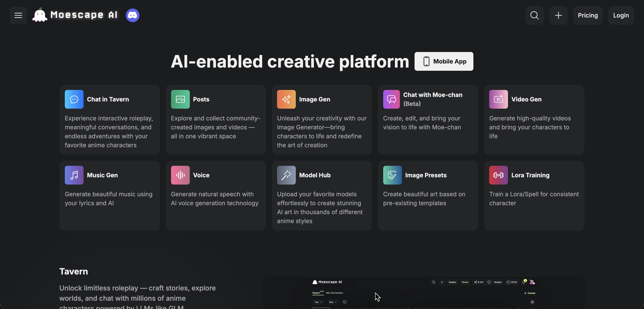Click the Login button

(621, 15)
